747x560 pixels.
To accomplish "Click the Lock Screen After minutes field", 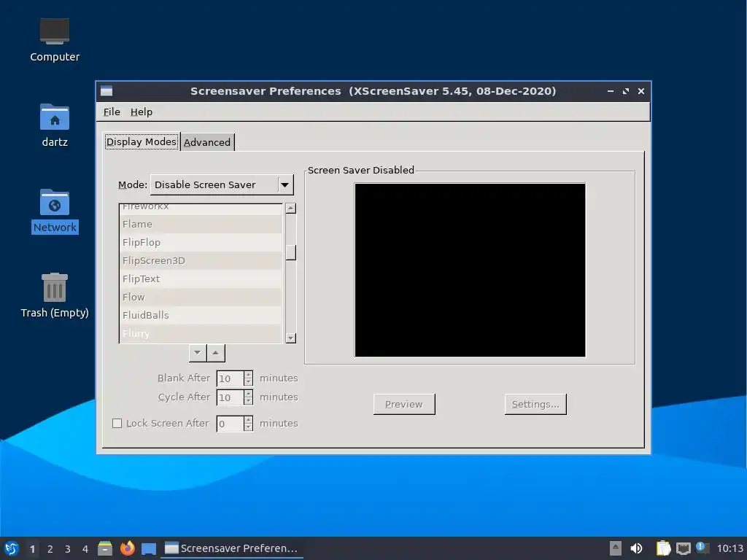I will click(x=230, y=424).
